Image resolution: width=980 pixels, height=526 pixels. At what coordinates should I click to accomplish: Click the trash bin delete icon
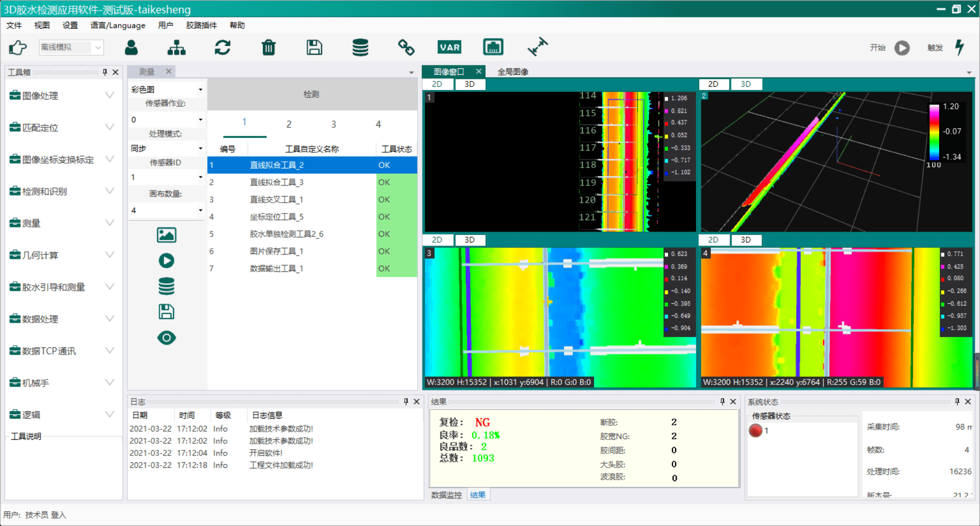(x=268, y=47)
